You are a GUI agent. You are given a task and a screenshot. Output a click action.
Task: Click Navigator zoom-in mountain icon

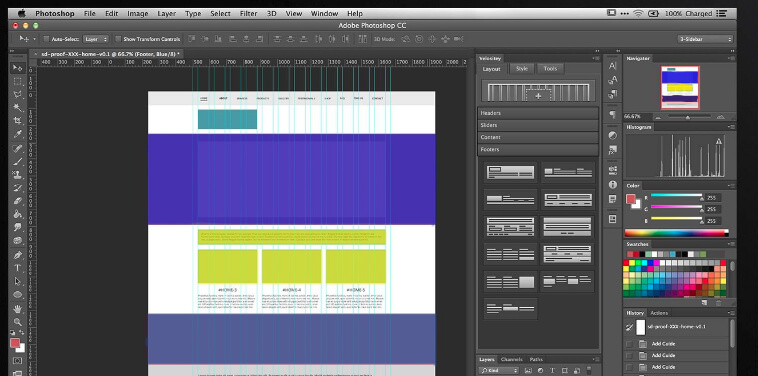coord(720,116)
